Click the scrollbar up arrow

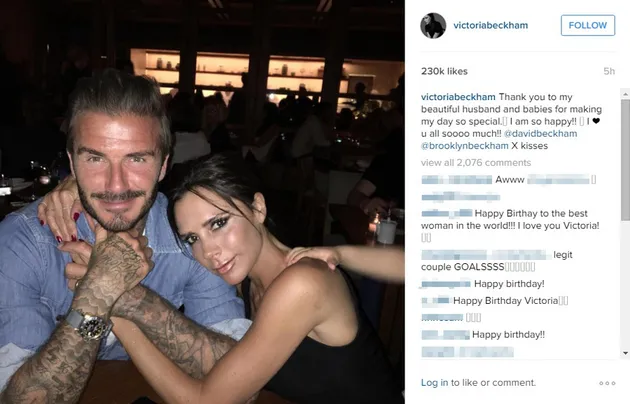(625, 94)
